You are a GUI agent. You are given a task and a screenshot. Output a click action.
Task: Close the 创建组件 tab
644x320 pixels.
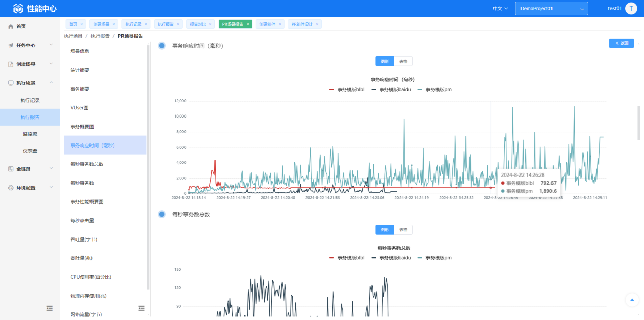point(280,24)
